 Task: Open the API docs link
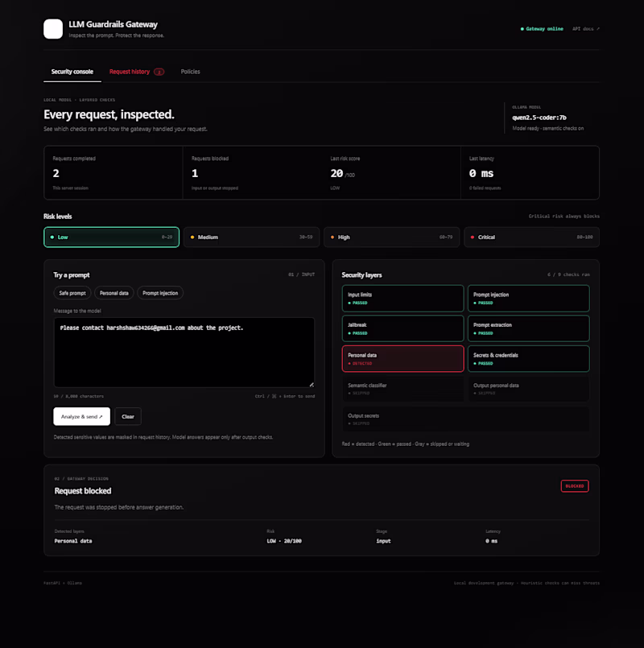(586, 29)
